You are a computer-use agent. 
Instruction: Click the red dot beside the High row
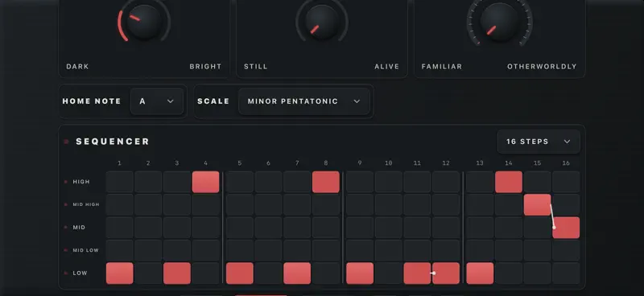point(66,182)
